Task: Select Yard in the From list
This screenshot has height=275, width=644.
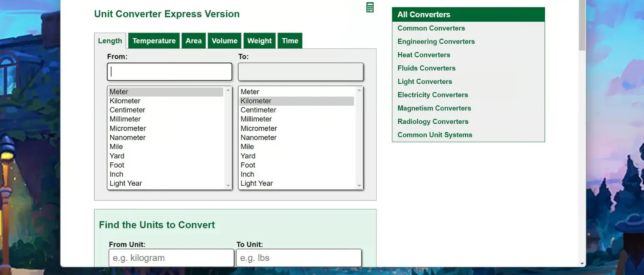Action: point(166,156)
